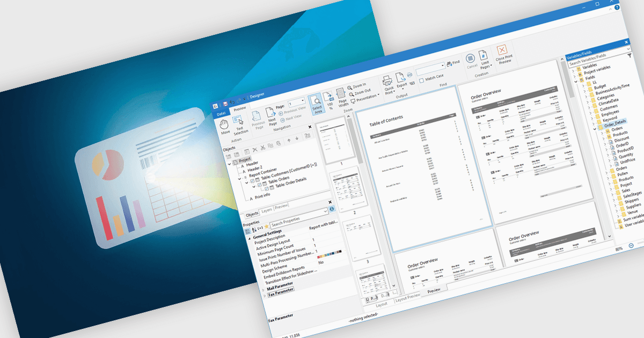Open the Page number dropdown
This screenshot has height=338, width=644.
[x=303, y=100]
